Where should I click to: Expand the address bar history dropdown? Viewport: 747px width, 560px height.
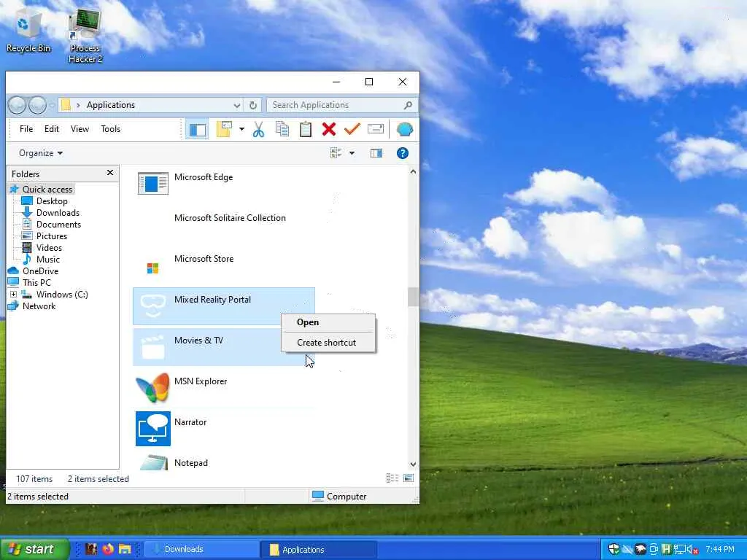point(236,105)
